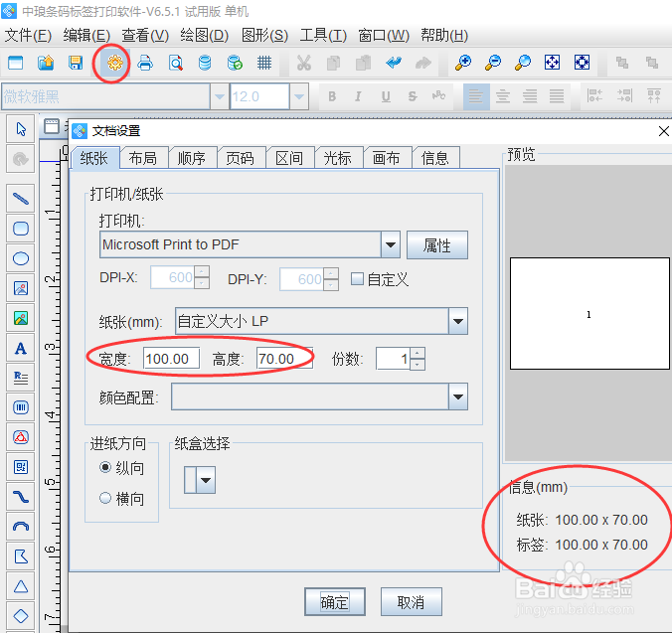Select the curve line tool

pos(21,497)
